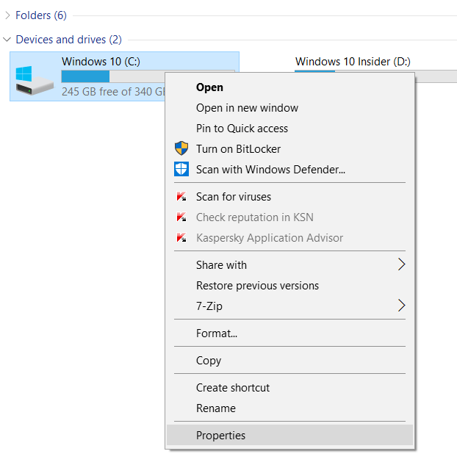This screenshot has height=476, width=457.
Task: Choose Pin to Quick access
Action: pos(290,129)
